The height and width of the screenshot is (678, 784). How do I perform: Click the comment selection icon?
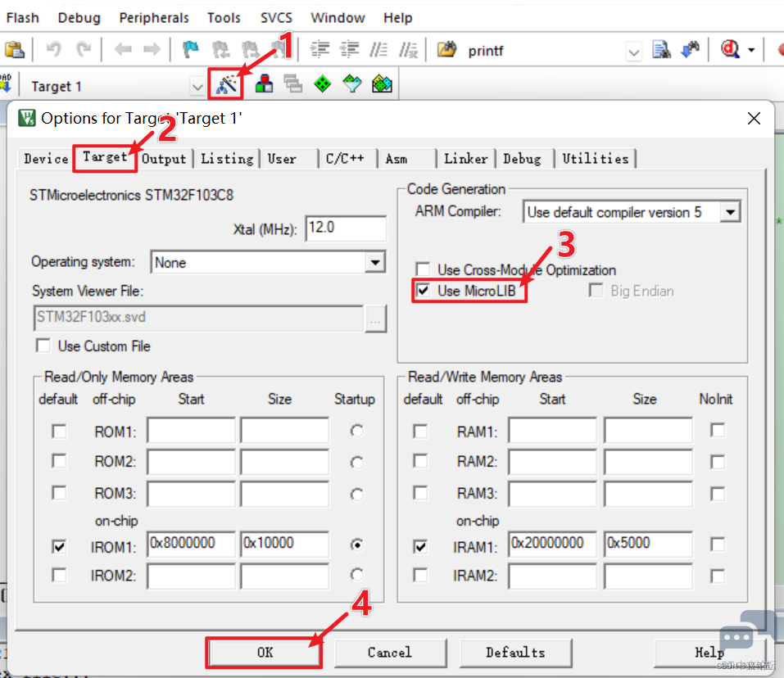tap(378, 49)
